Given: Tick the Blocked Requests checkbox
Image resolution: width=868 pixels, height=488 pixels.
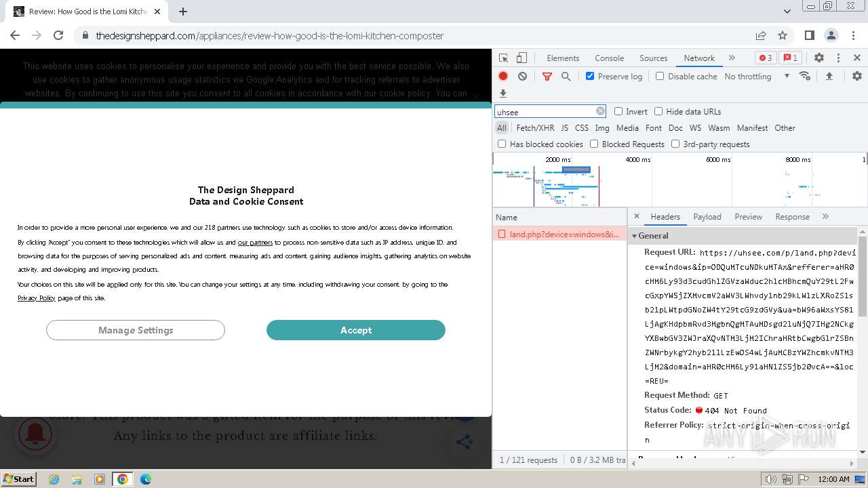Looking at the screenshot, I should 594,144.
